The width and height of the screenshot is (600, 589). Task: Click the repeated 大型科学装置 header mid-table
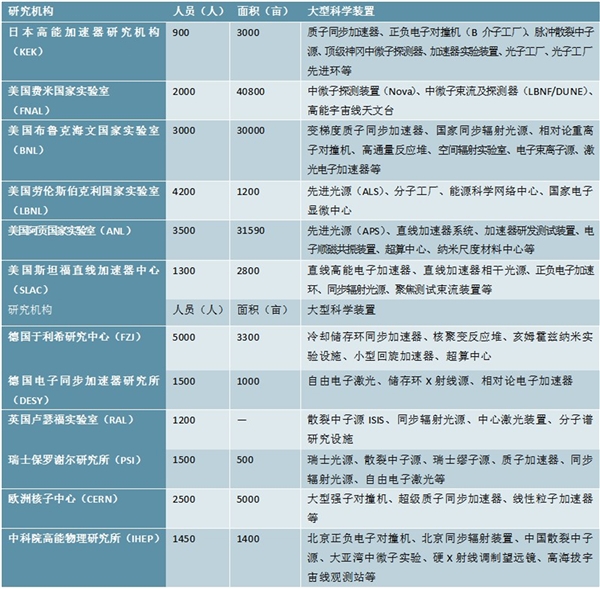(341, 310)
